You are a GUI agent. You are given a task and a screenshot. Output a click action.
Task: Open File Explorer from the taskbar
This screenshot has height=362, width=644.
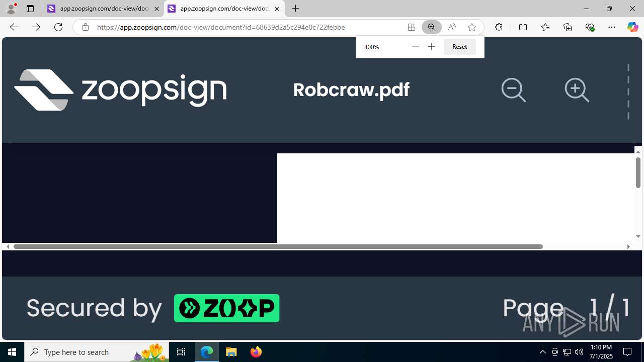(231, 352)
